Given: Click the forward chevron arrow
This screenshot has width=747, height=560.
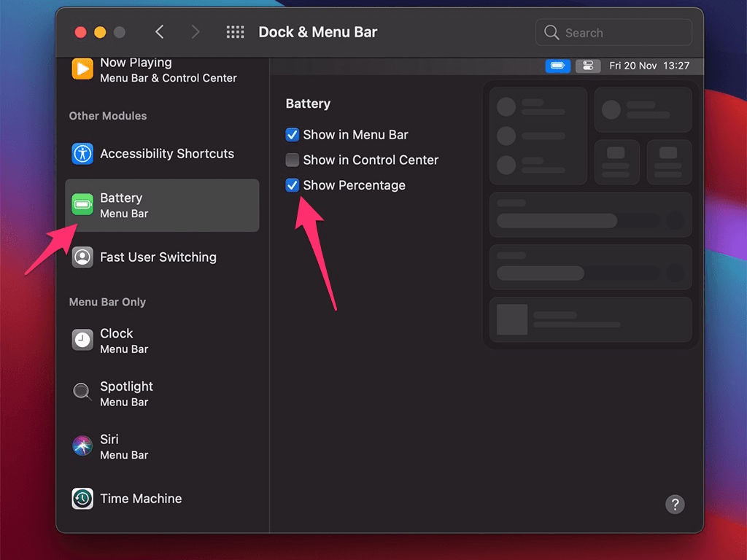Looking at the screenshot, I should tap(195, 32).
